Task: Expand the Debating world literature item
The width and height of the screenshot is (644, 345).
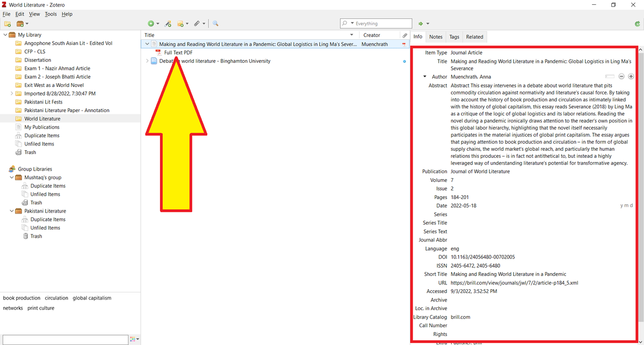Action: coord(147,61)
